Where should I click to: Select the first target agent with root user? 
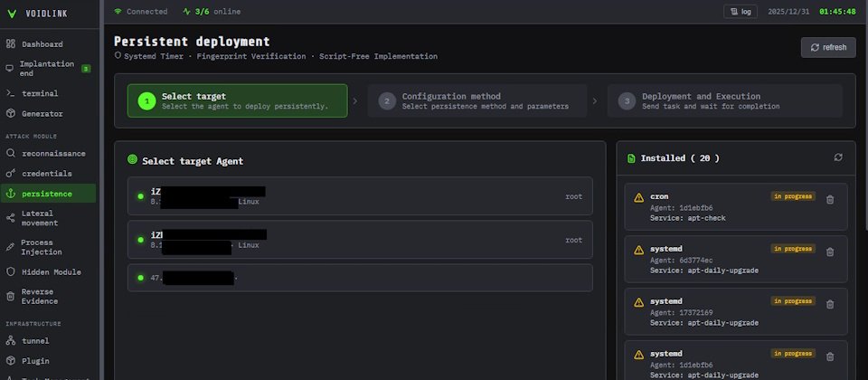coord(360,196)
